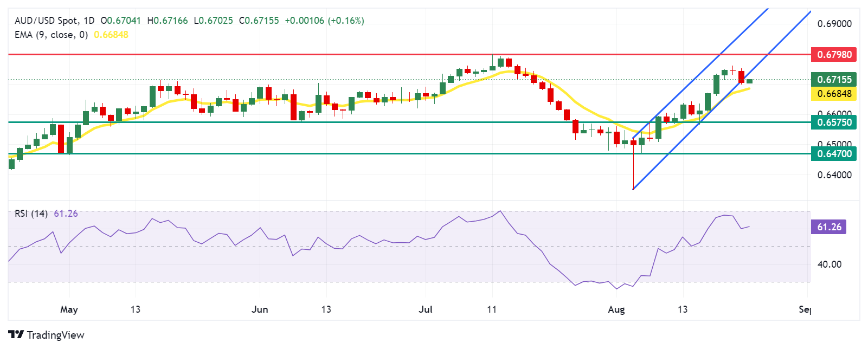Viewport: 868px width, 349px height.
Task: Select the EMA (9, close, 0) legend
Action: [51, 35]
